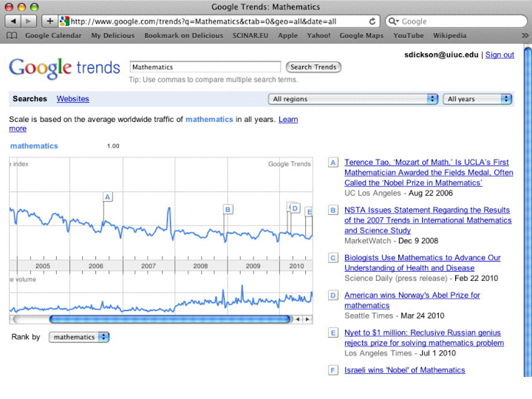Image resolution: width=532 pixels, height=399 pixels.
Task: Click the Reload page icon
Action: [372, 21]
